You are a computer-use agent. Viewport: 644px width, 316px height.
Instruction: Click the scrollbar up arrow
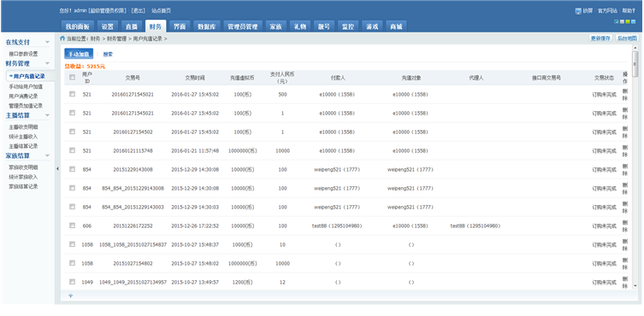(x=635, y=48)
